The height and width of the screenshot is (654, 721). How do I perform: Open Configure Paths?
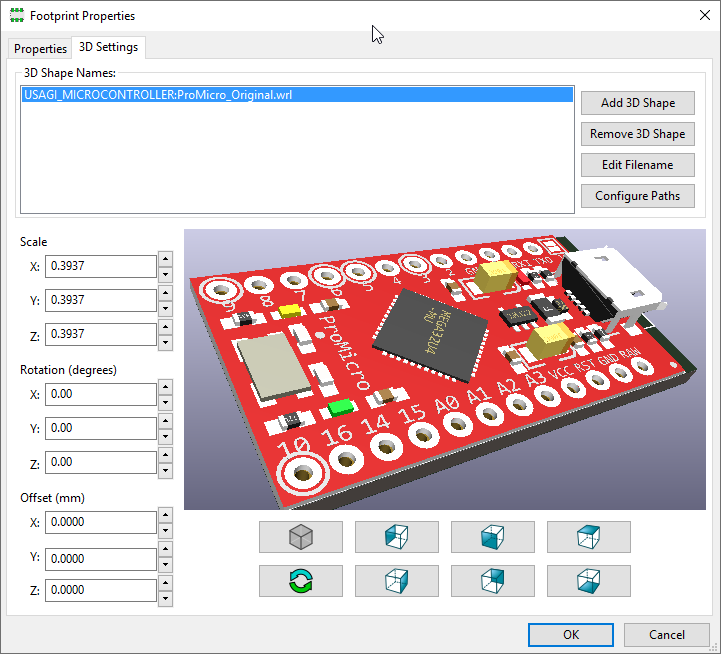coord(638,196)
